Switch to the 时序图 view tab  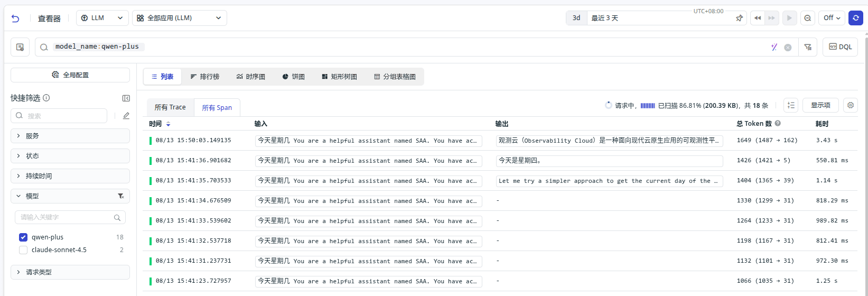coord(251,77)
